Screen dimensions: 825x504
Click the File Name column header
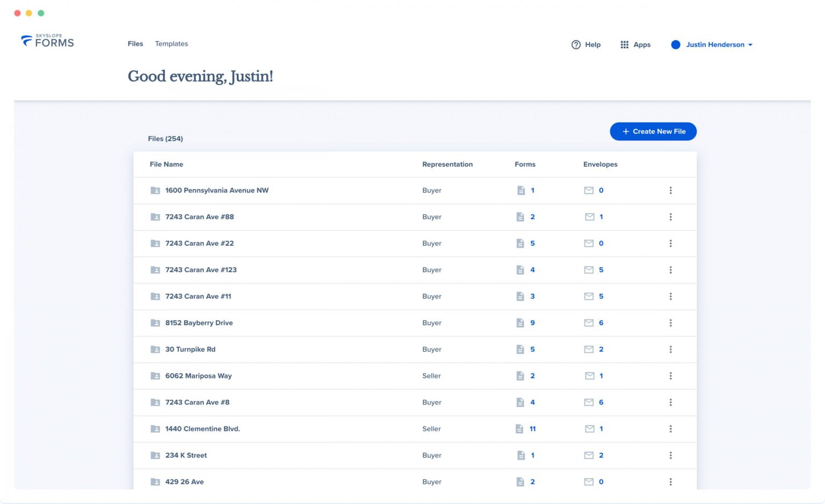pos(167,164)
